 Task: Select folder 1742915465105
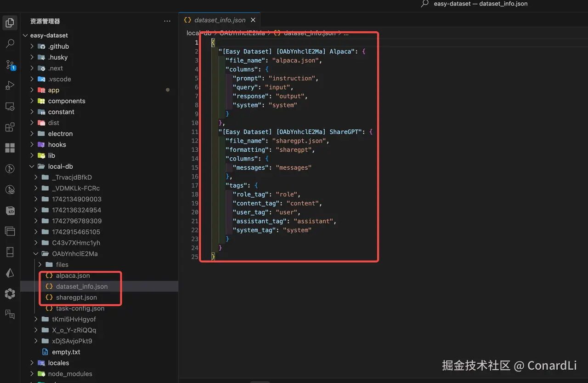pos(76,232)
